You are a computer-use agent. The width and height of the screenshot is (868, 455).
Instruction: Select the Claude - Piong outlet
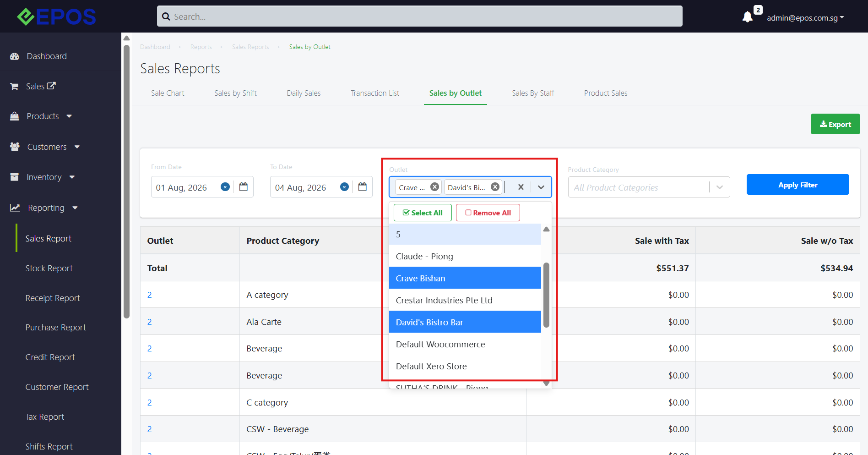point(465,256)
